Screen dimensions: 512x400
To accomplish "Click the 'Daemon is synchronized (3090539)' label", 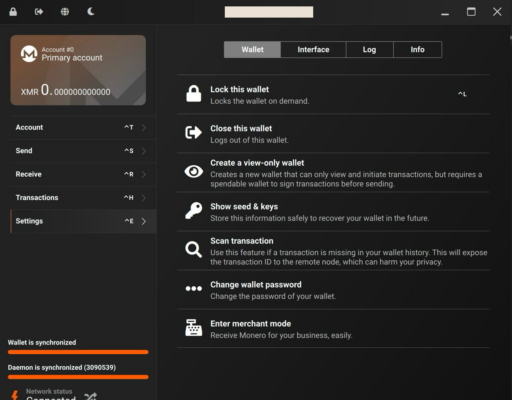I will pos(62,367).
